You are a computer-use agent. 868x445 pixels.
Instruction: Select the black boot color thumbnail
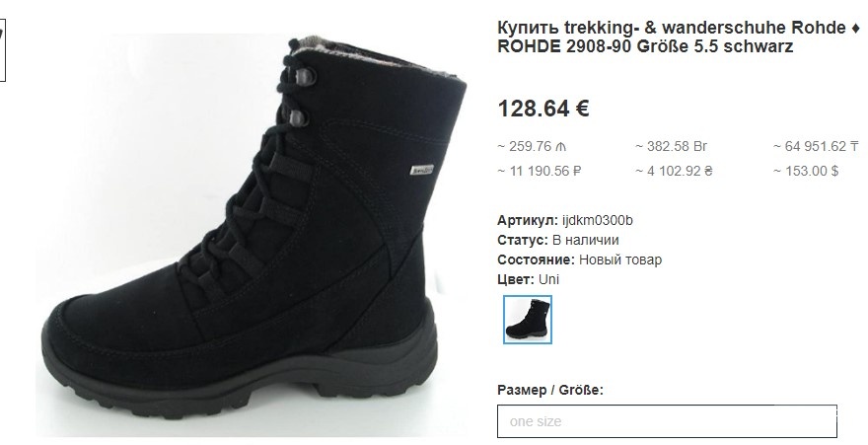click(x=527, y=320)
